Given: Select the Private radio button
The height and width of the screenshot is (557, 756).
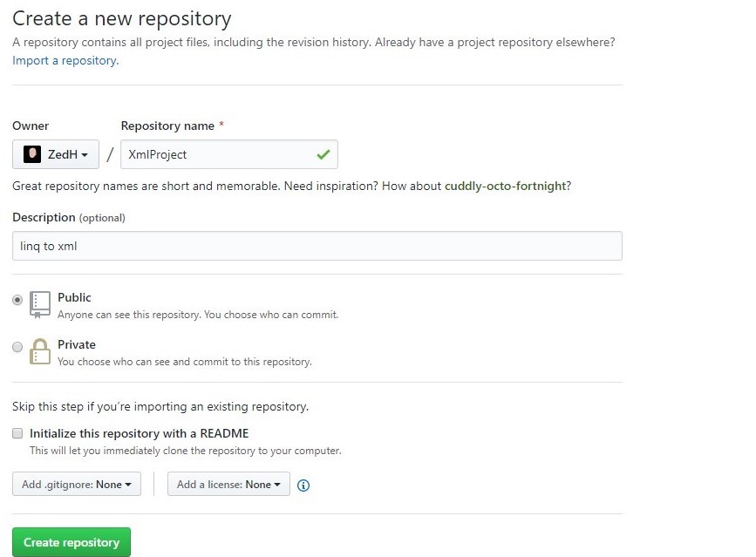Looking at the screenshot, I should click(17, 346).
